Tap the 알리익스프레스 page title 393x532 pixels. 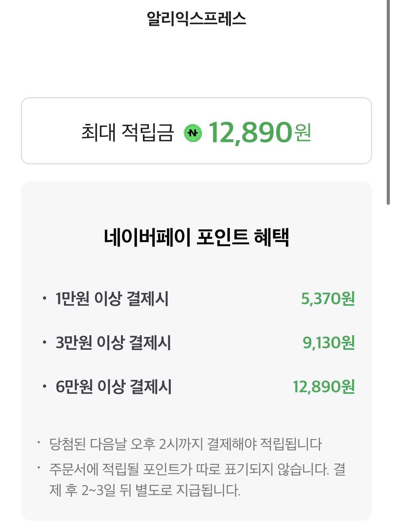click(196, 19)
